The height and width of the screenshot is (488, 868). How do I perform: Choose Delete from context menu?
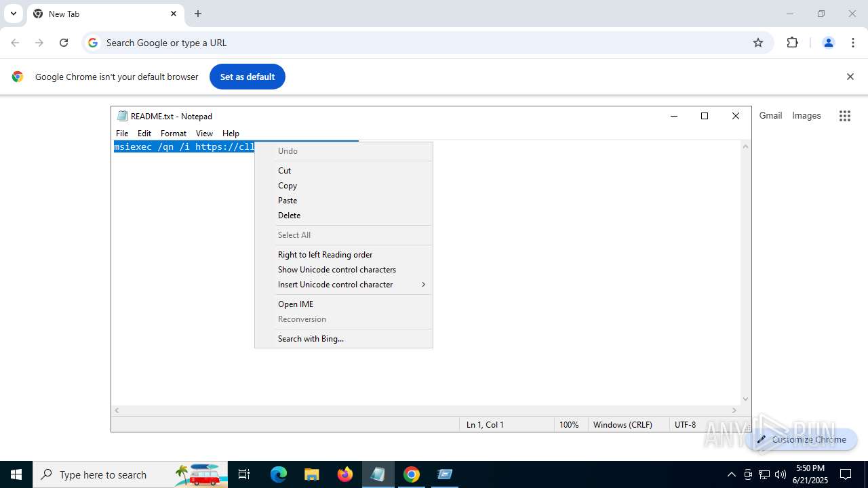pos(344,216)
